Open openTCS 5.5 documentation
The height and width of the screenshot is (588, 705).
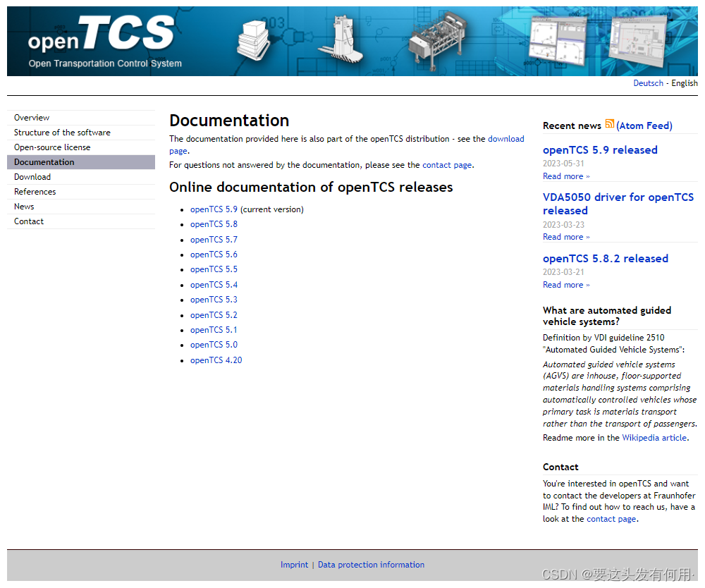point(214,269)
